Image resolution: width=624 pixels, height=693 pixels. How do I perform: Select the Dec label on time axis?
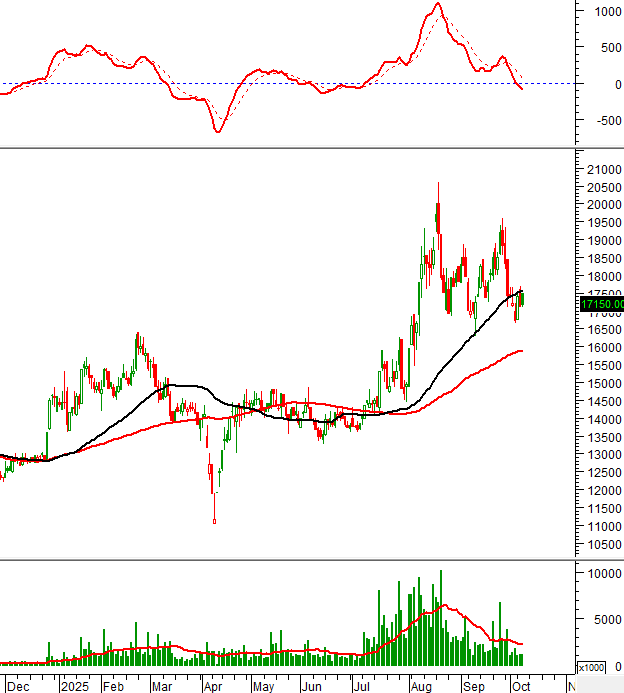tap(18, 687)
